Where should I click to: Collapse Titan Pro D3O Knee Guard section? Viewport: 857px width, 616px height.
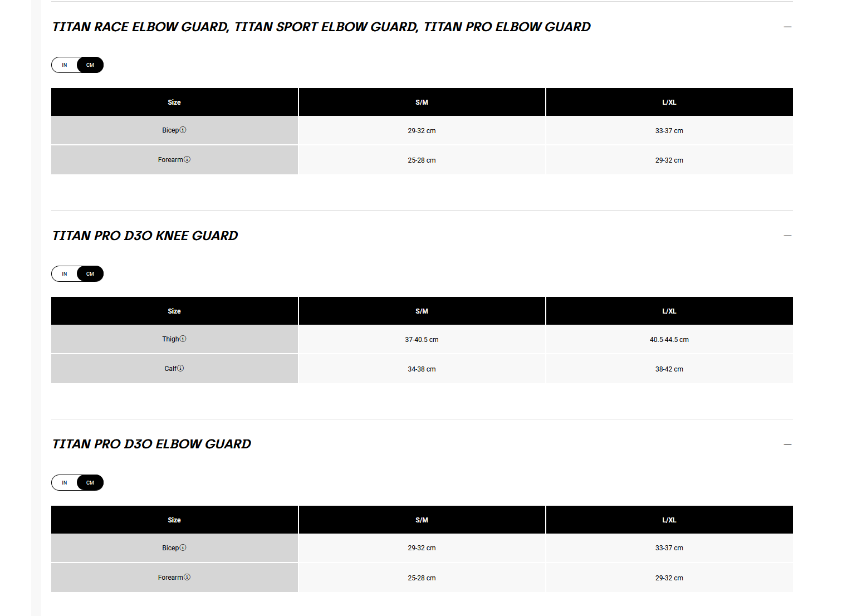[x=787, y=236]
